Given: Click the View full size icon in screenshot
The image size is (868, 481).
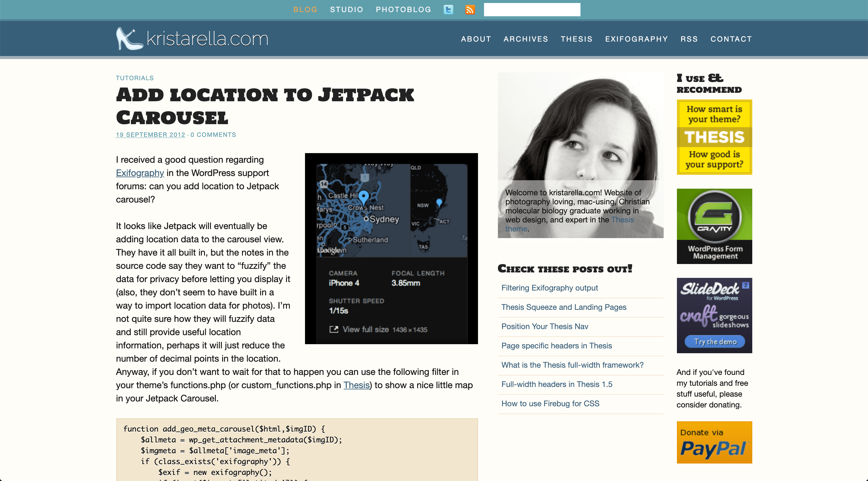Looking at the screenshot, I should tap(334, 329).
